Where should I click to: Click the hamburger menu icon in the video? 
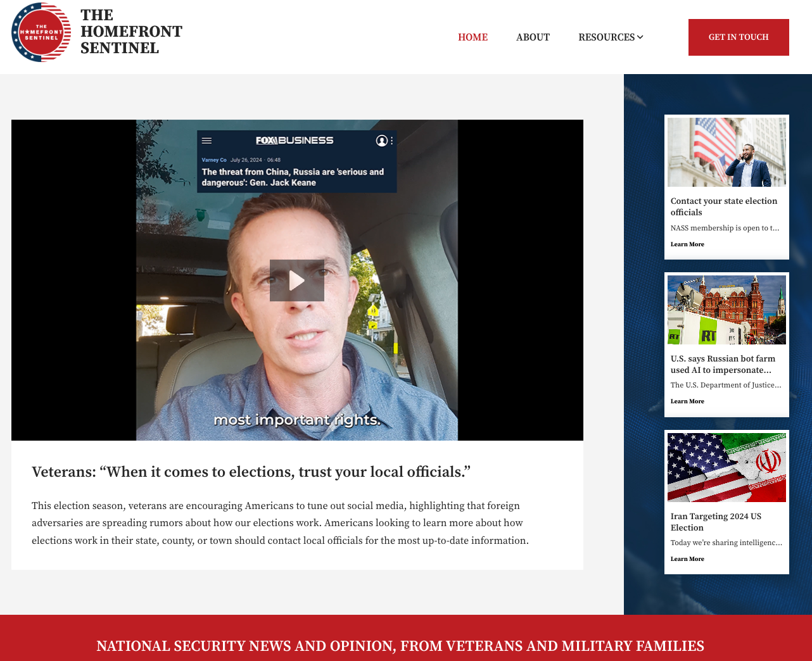pyautogui.click(x=207, y=141)
